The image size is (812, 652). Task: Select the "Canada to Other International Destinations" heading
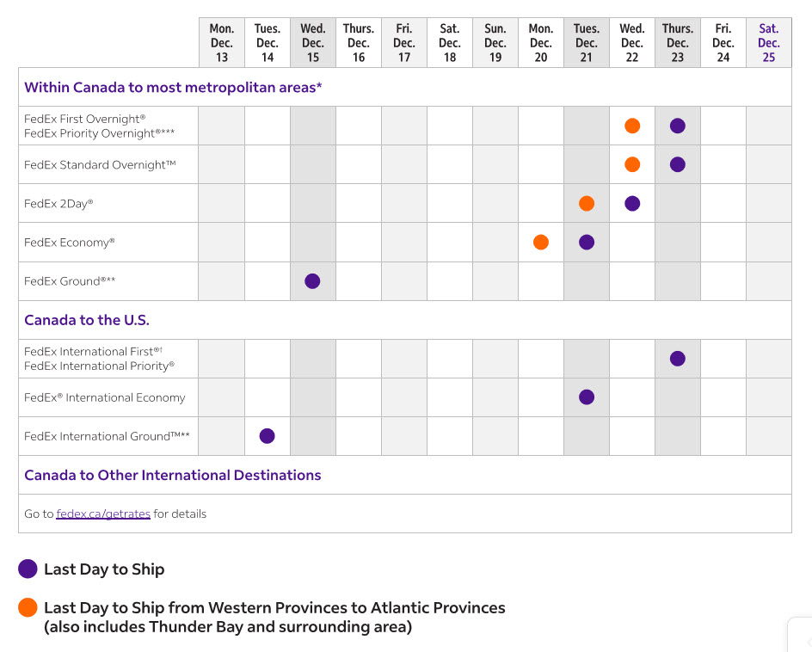pos(172,475)
